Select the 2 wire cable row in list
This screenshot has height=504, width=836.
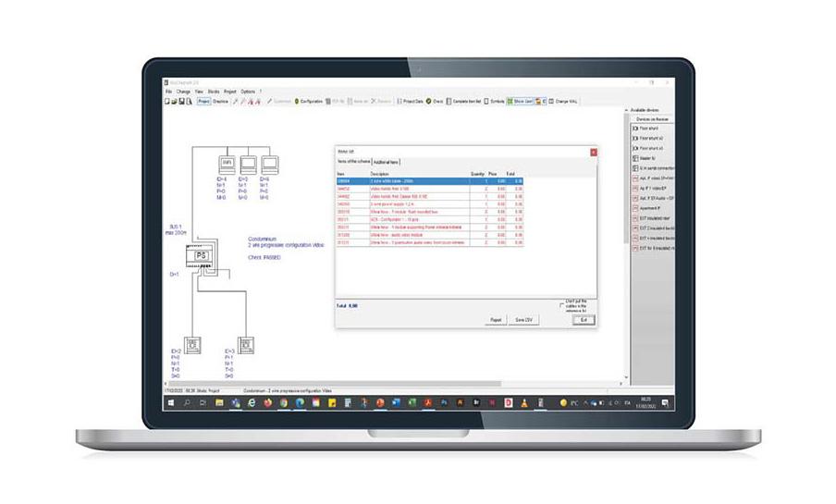pyautogui.click(x=407, y=179)
